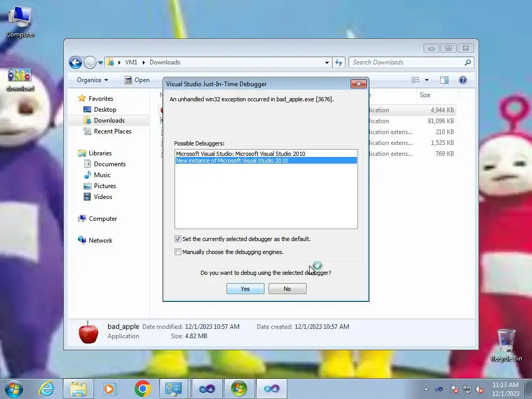Select the file row sized 4,944 KB
The width and height of the screenshot is (532, 399).
point(412,110)
